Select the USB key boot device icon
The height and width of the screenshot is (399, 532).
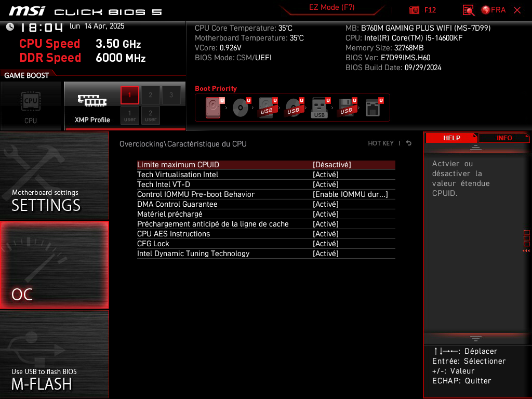click(x=320, y=108)
